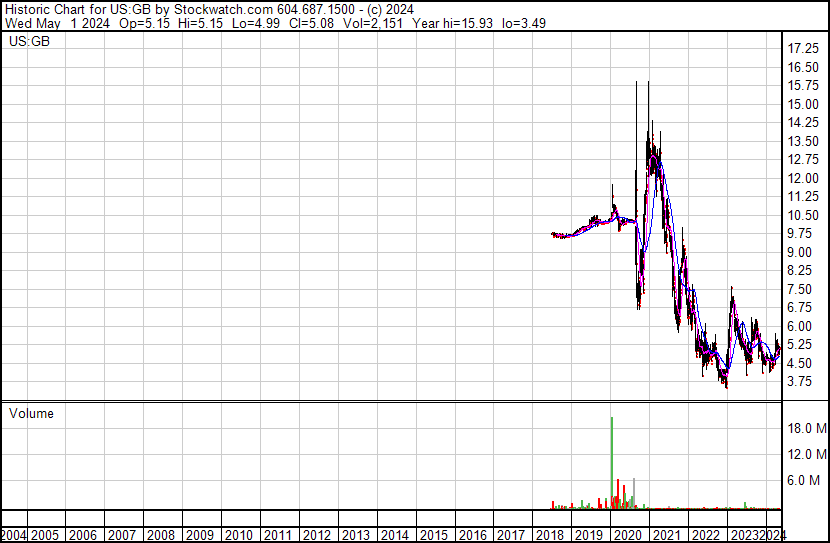Click the 2015 year label on time axis
This screenshot has width=830, height=543.
(x=434, y=535)
